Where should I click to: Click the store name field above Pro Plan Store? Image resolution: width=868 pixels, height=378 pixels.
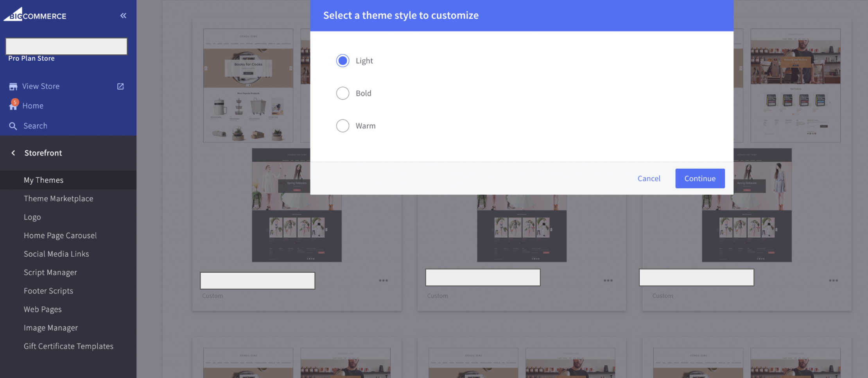click(66, 46)
